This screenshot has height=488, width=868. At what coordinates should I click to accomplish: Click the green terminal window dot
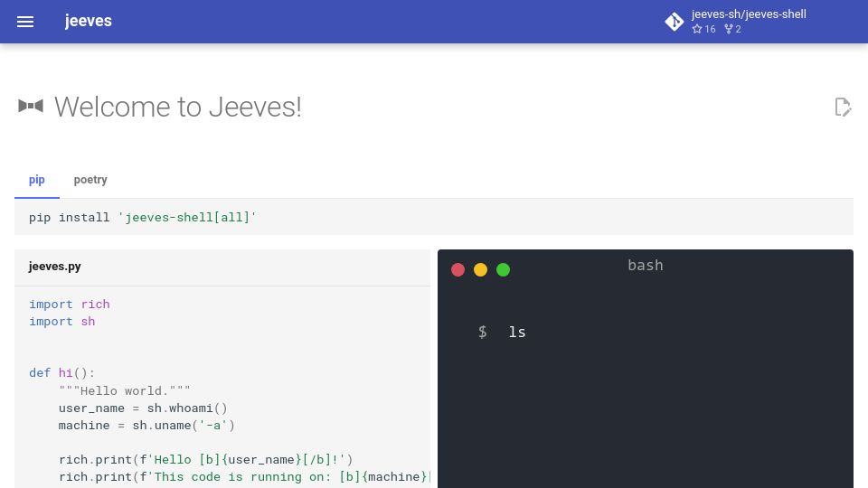click(504, 269)
